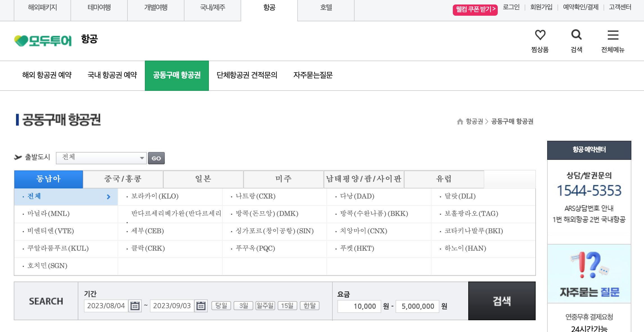Choose the 일주일 period option

(265, 306)
